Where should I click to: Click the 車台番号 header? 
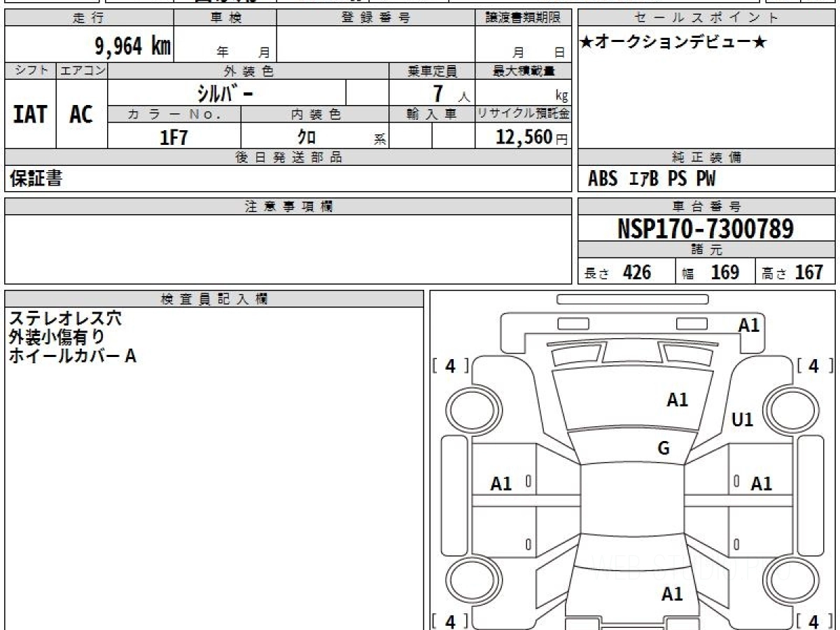click(x=707, y=206)
